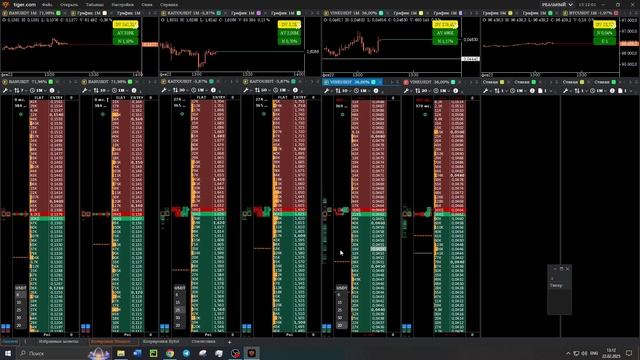This screenshot has height=360, width=640.
Task: Open wrench settings in active VINEUSDT order book
Action: (x=327, y=90)
